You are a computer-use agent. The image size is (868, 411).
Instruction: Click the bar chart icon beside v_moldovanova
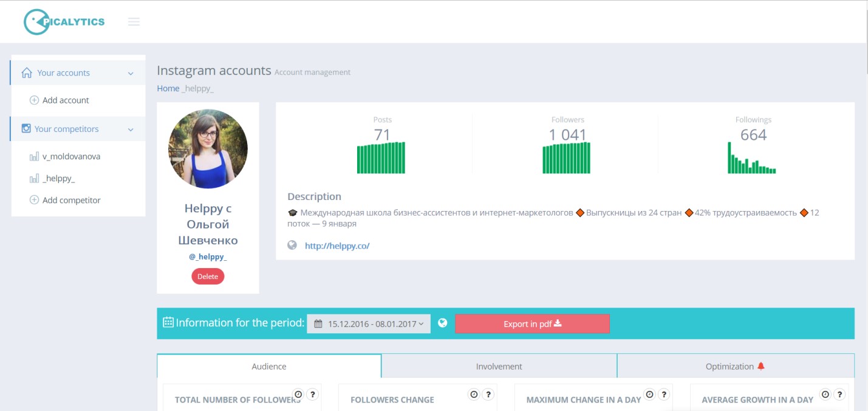[x=34, y=157]
